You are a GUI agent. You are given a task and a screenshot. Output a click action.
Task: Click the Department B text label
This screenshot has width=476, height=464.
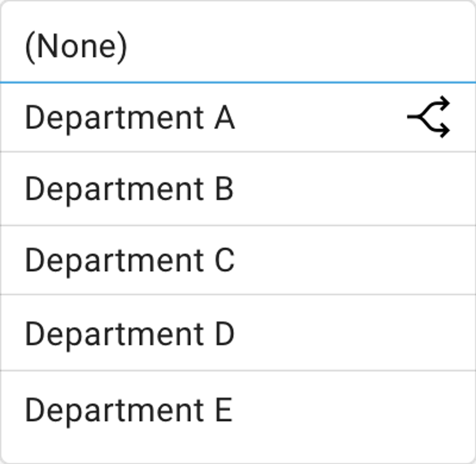pos(129,190)
